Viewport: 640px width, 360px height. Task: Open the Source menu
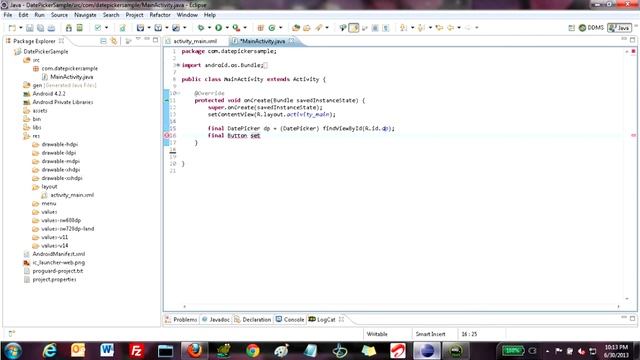[x=59, y=15]
